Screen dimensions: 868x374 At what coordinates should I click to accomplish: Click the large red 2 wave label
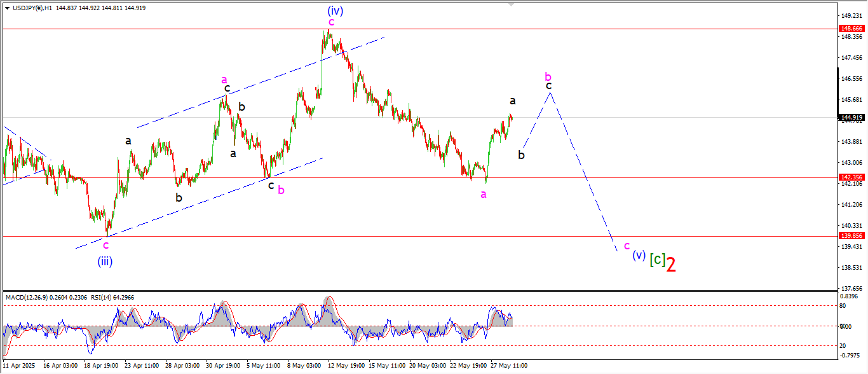point(671,264)
